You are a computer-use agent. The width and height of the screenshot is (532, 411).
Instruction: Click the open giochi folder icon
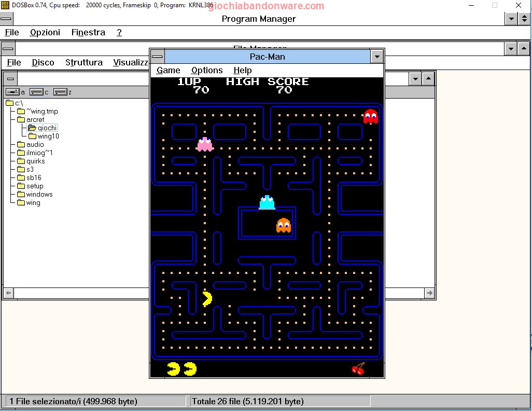tap(32, 128)
